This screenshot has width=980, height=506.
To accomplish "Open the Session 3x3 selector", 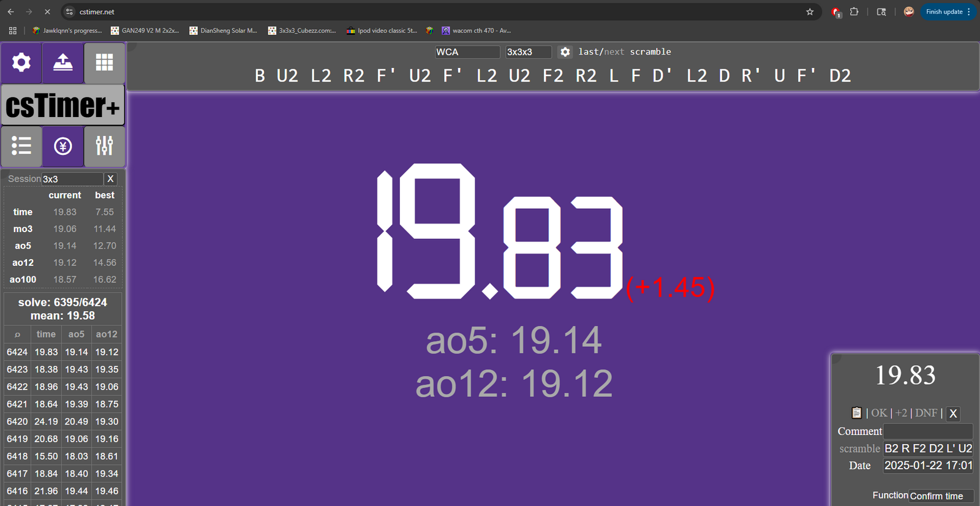I will [x=72, y=179].
